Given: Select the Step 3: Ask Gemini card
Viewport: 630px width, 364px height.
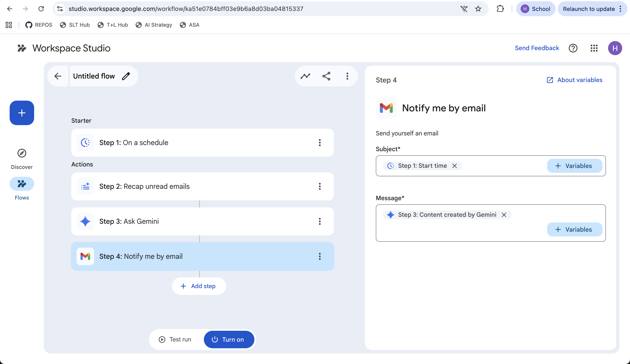Looking at the screenshot, I should tap(203, 221).
